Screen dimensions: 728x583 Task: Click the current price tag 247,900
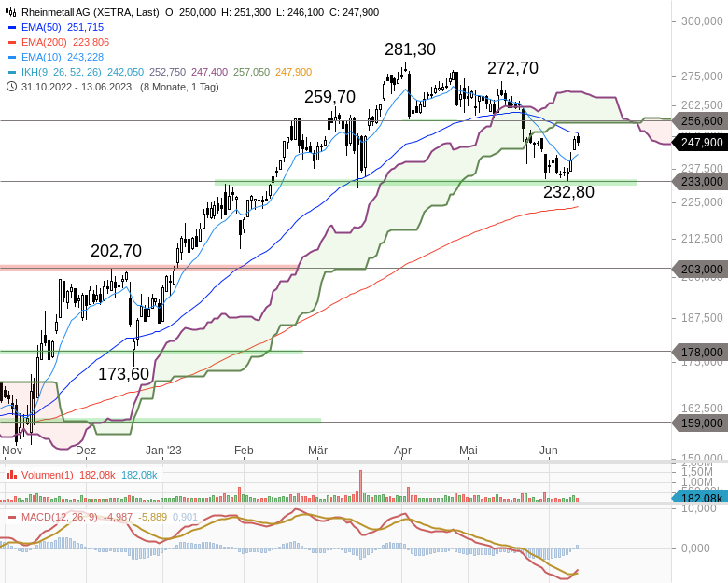(700, 142)
